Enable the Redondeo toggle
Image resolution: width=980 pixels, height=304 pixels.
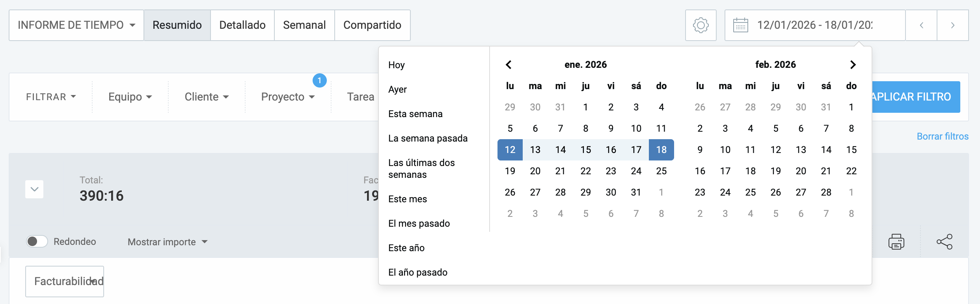37,241
